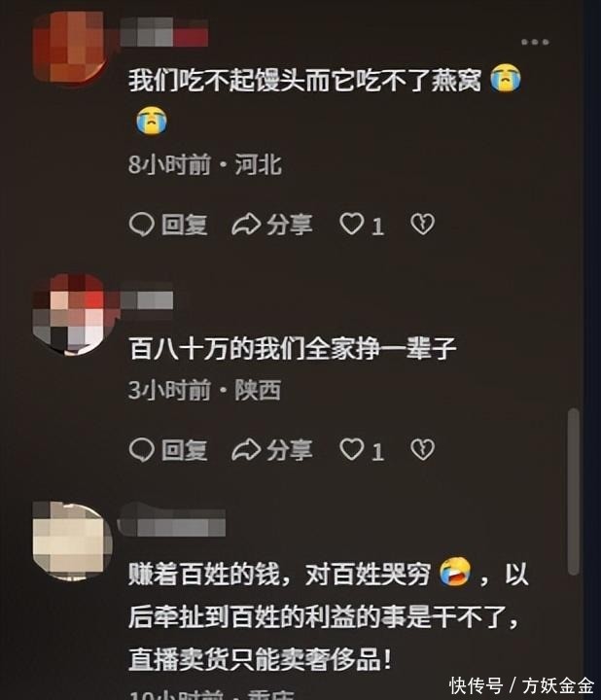Click the vertical scrollbar thumb

574,491
